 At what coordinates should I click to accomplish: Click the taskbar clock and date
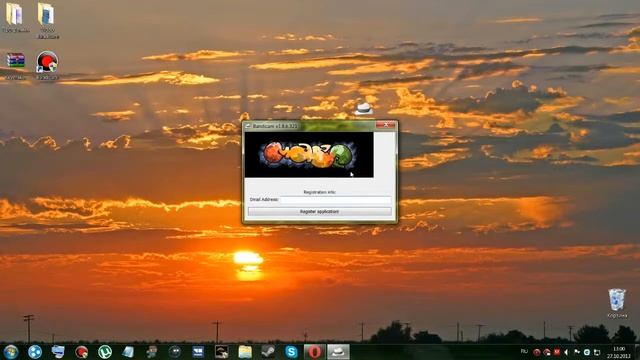(x=619, y=352)
